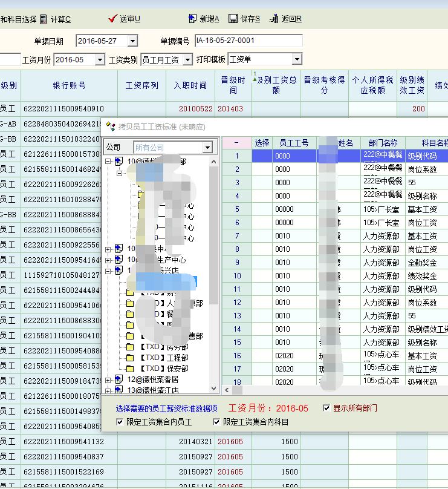The height and width of the screenshot is (489, 448).
Task: Uncheck 显示所有部门 checkbox
Action: 326,408
